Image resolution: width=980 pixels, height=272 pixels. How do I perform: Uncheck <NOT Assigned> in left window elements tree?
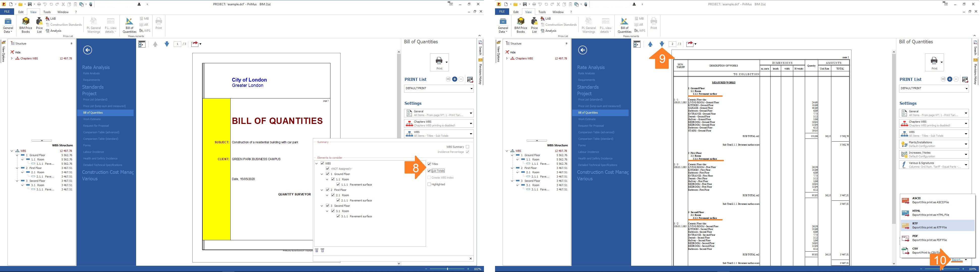click(x=328, y=168)
